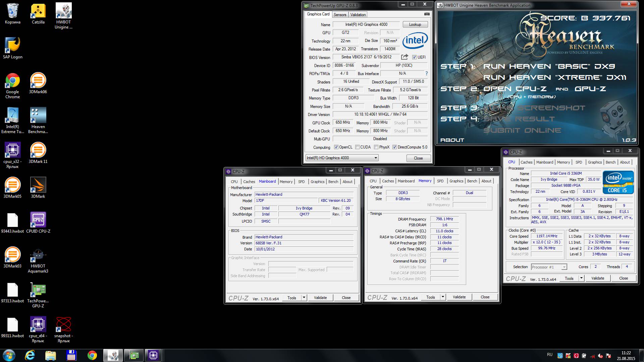Click Validate in CPU-Z CPU window
Viewport: 644px width, 362px height.
click(598, 278)
